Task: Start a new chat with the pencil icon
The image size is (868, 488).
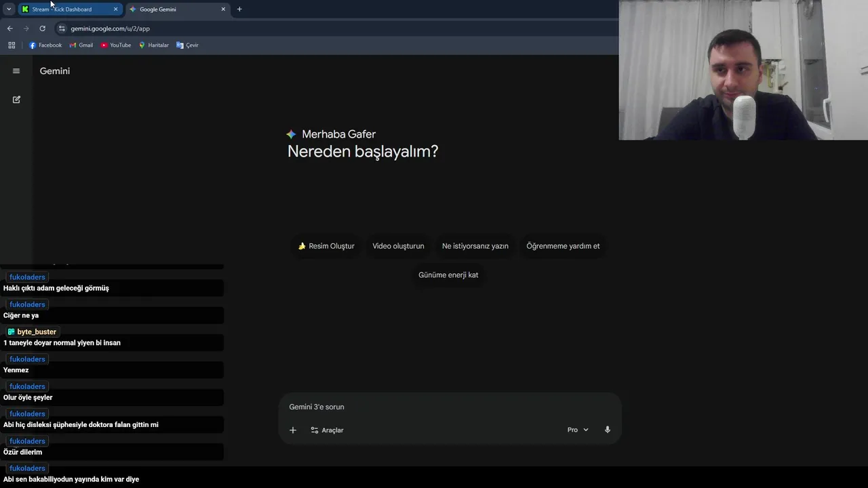Action: point(16,100)
